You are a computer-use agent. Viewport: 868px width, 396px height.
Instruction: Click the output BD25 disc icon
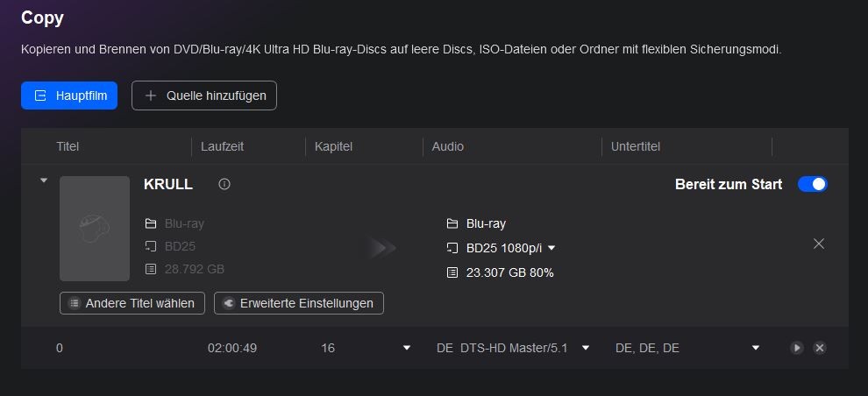(x=452, y=248)
